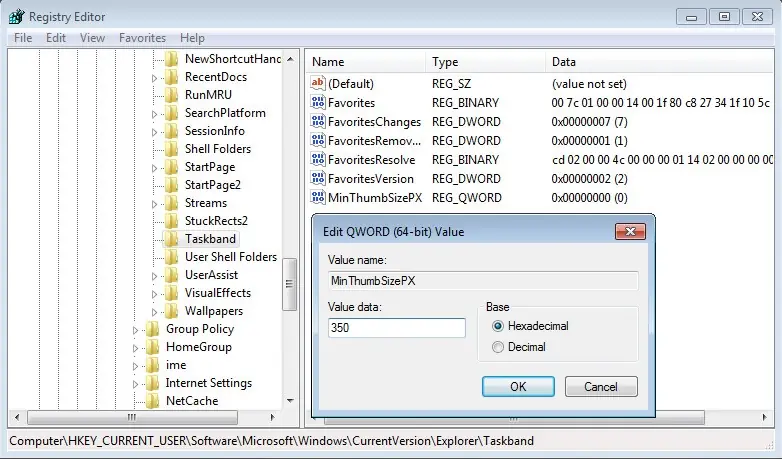Select the ime tree item

coord(176,365)
